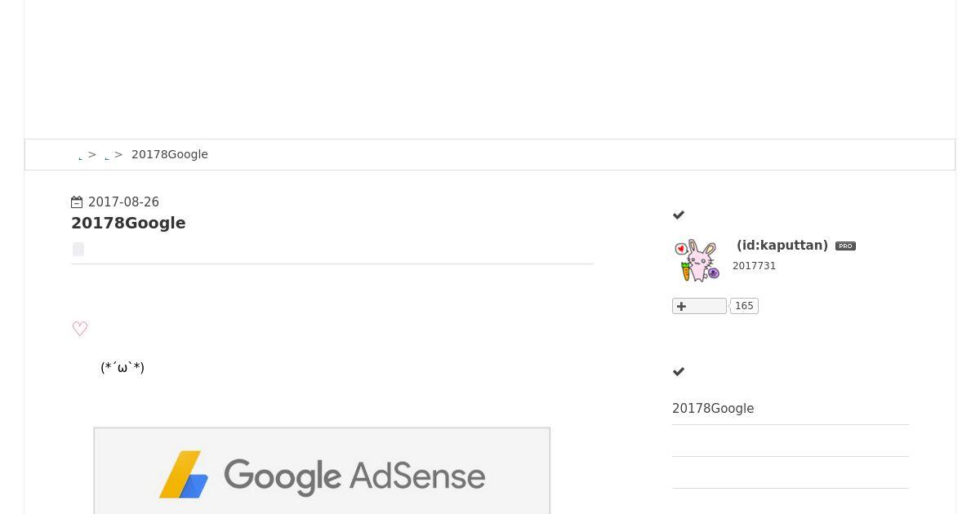
Task: Click the small gray category tag under the title
Action: click(78, 250)
